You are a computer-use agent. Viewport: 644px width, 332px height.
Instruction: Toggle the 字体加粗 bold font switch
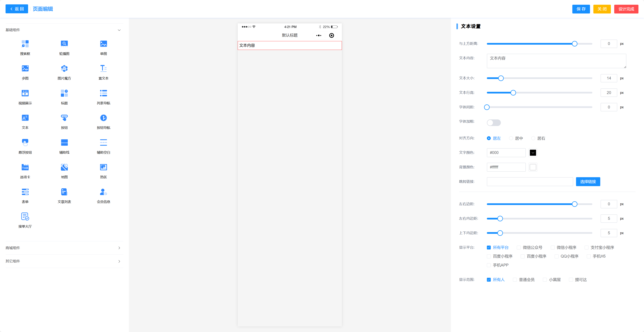[493, 123]
